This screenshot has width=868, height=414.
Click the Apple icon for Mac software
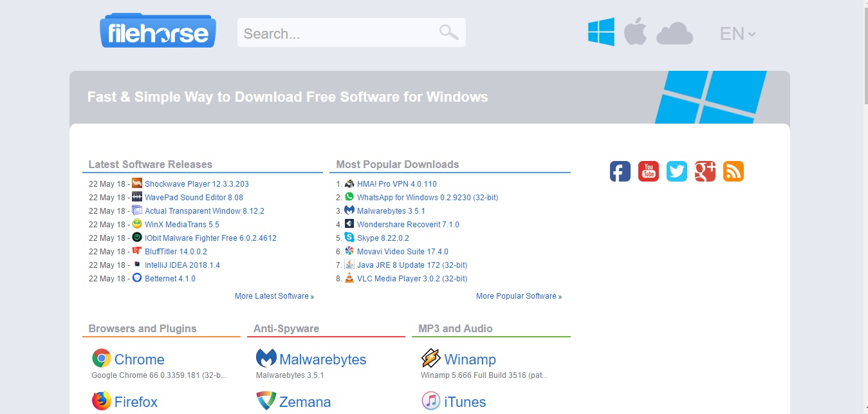(636, 32)
